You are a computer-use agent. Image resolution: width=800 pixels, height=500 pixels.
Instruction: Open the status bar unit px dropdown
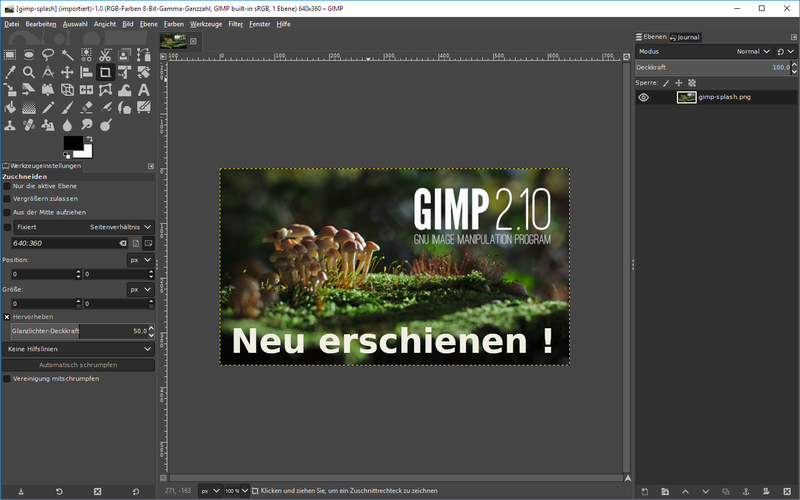(x=210, y=491)
